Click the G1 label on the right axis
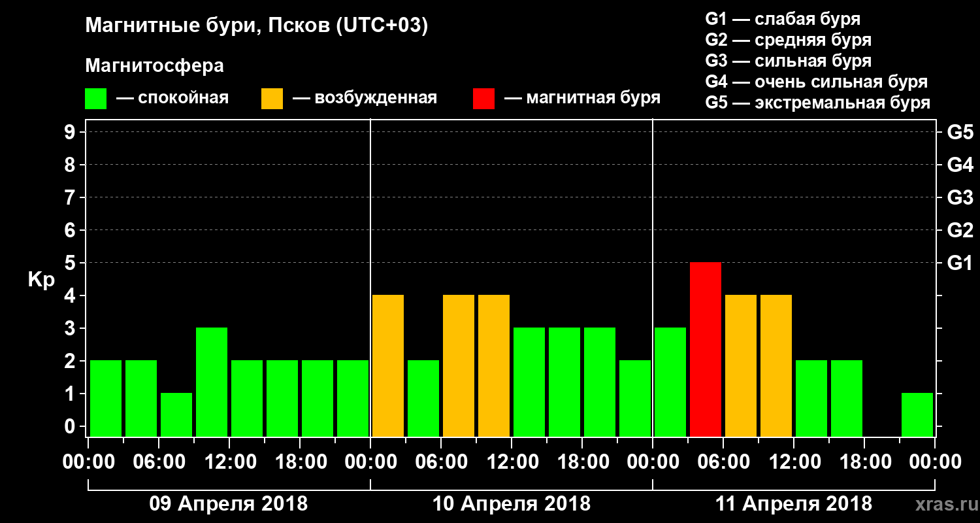 click(x=960, y=263)
